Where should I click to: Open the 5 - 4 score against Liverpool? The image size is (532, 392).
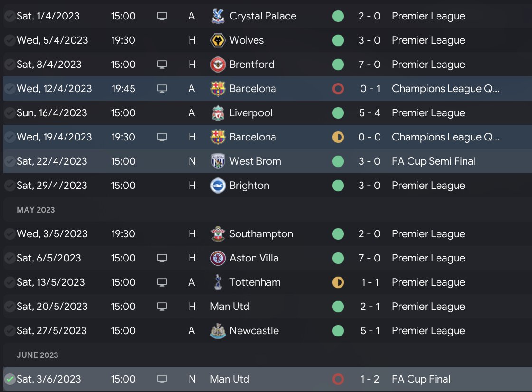point(370,113)
